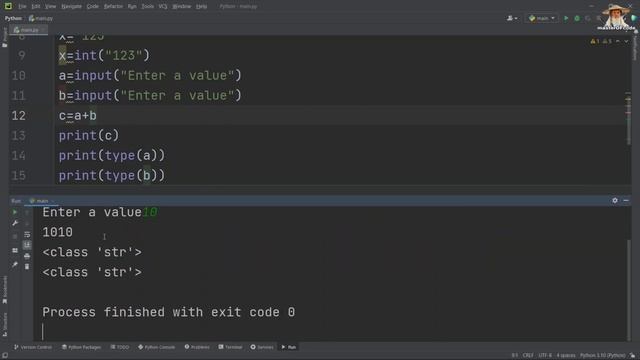The height and width of the screenshot is (360, 640).
Task: Click line 12 code c=a+b in editor
Action: (78, 116)
